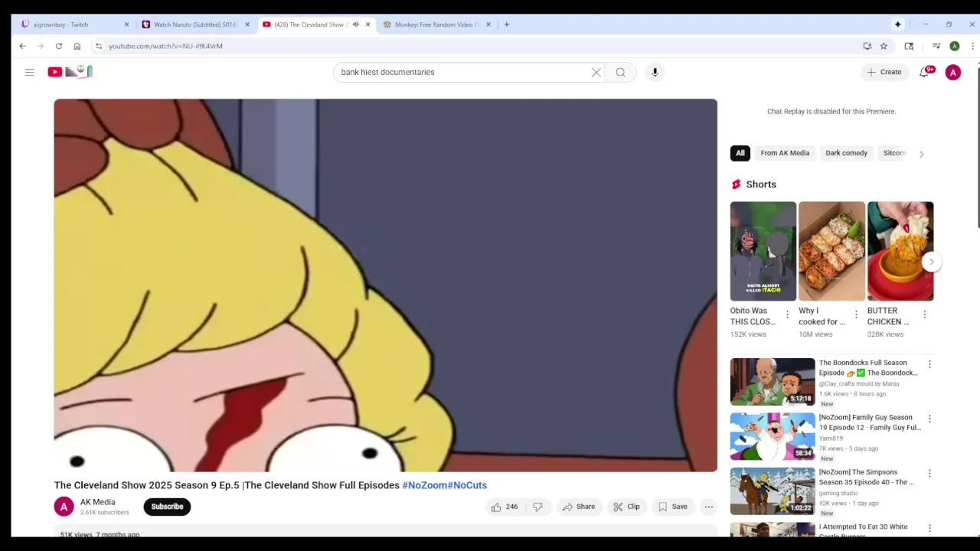Save video to playlist
The height and width of the screenshot is (551, 980).
tap(673, 507)
